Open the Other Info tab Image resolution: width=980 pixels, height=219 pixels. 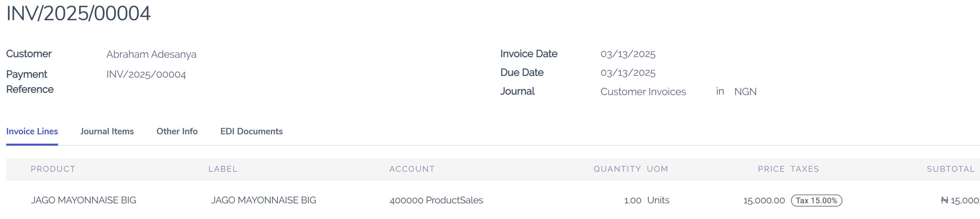pyautogui.click(x=177, y=131)
